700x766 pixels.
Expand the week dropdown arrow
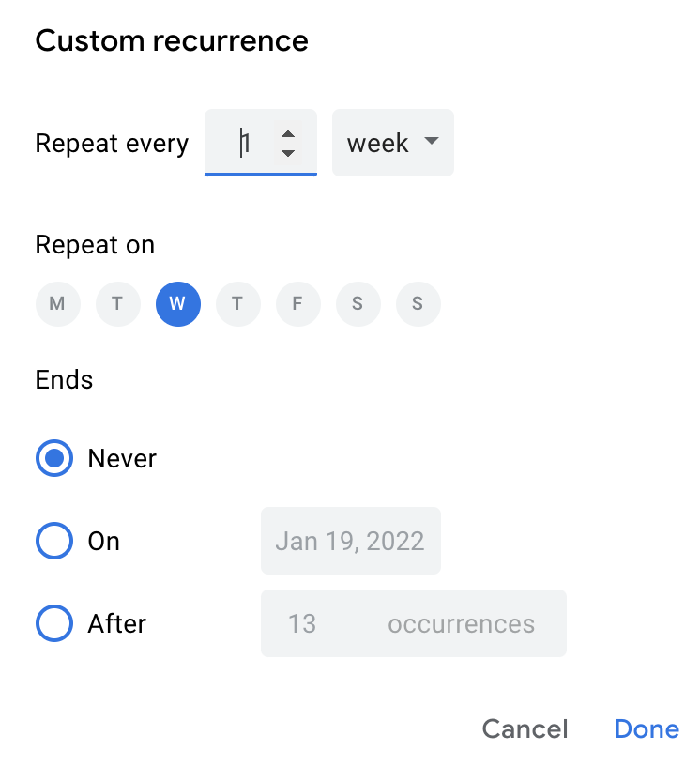tap(431, 143)
